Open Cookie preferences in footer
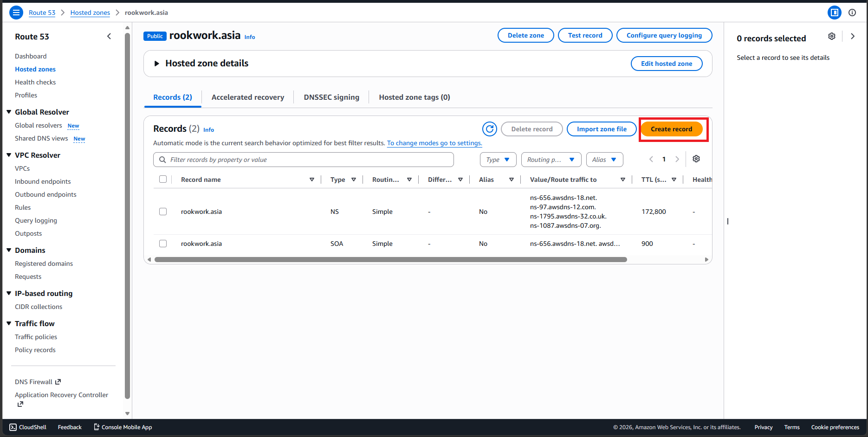The width and height of the screenshot is (868, 437). (x=835, y=427)
